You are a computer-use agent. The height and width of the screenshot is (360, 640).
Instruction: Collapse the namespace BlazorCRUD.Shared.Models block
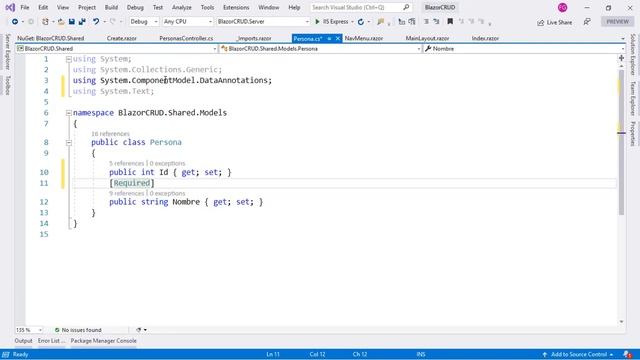69,113
